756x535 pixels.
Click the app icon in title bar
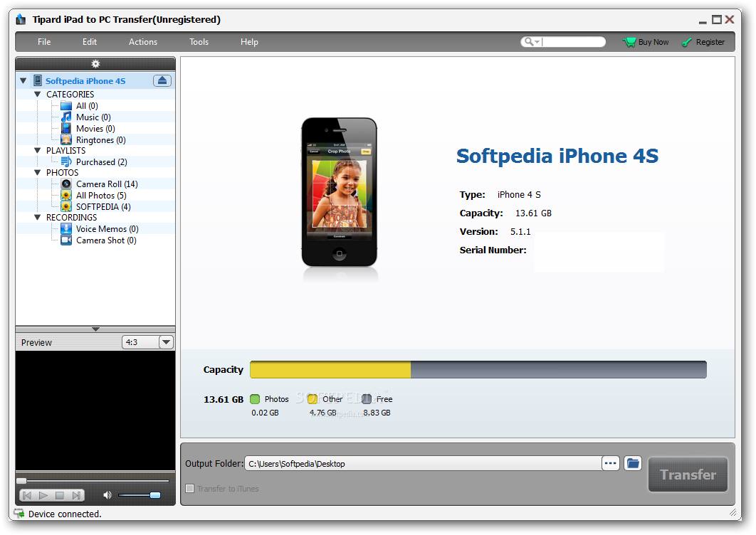21,19
